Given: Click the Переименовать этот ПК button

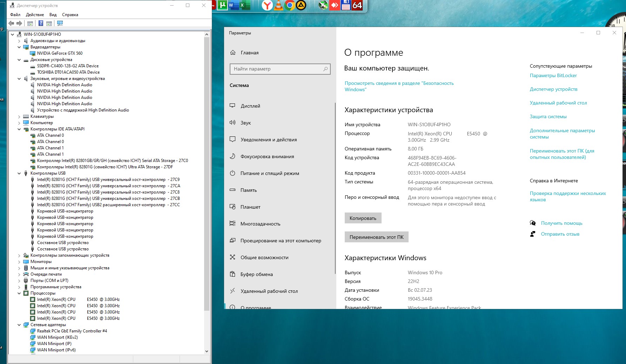Looking at the screenshot, I should [376, 237].
